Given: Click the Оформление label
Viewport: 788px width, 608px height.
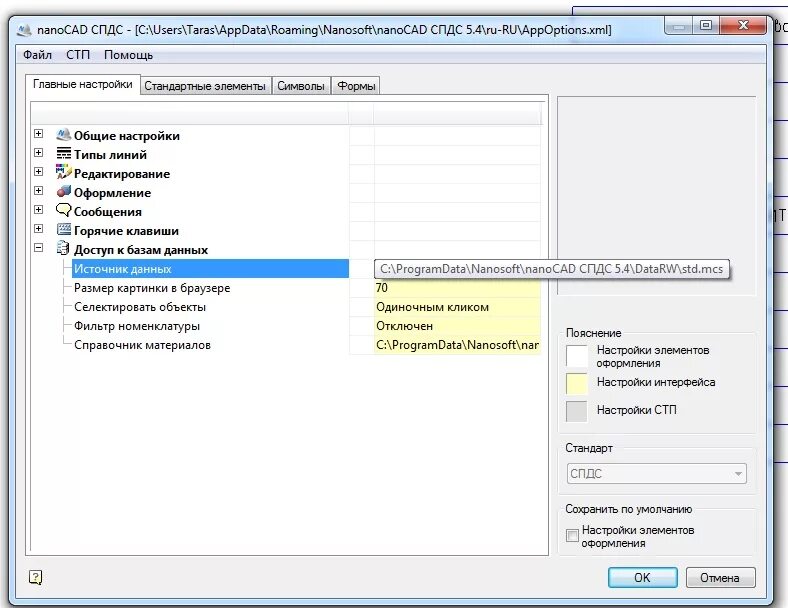Looking at the screenshot, I should click(x=112, y=193).
